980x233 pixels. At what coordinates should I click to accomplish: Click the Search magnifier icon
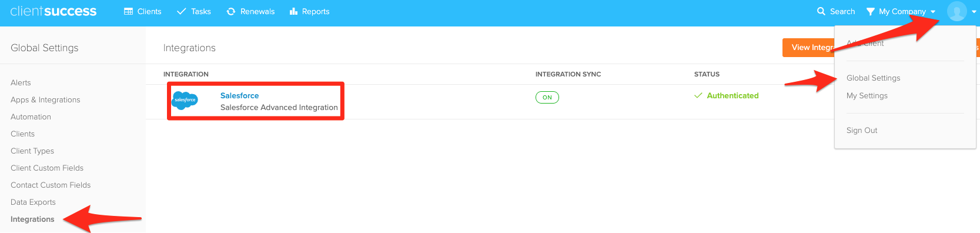pyautogui.click(x=821, y=11)
